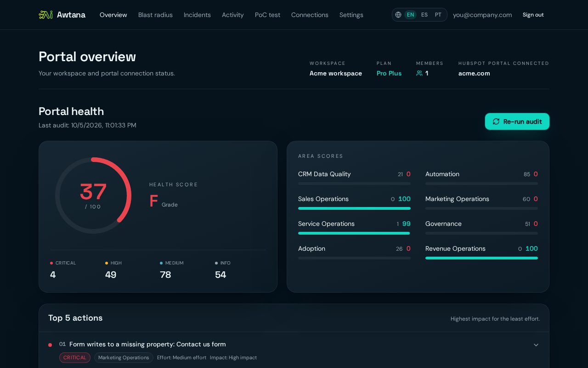Click the Automation area label
This screenshot has width=588, height=368.
click(x=442, y=174)
